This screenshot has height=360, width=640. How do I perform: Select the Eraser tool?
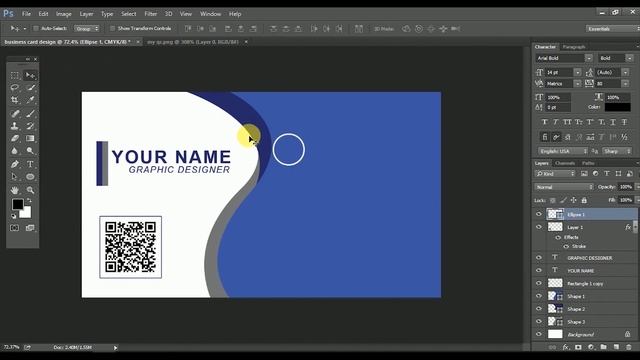(x=15, y=138)
